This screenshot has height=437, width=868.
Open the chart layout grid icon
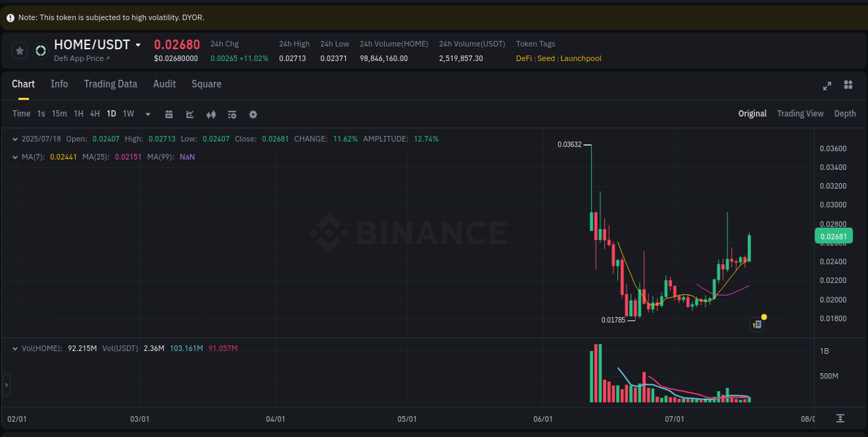(x=848, y=85)
